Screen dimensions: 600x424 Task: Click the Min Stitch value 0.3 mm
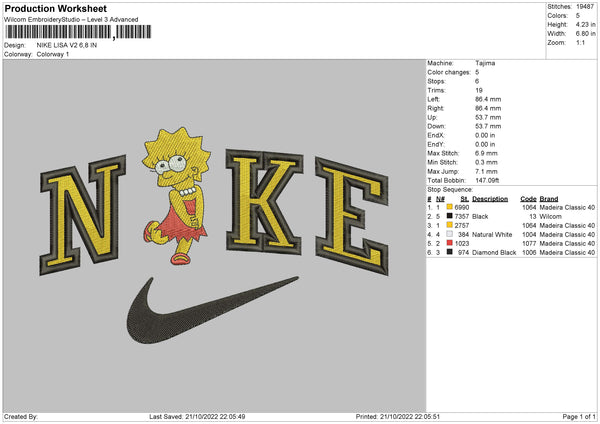click(x=486, y=163)
